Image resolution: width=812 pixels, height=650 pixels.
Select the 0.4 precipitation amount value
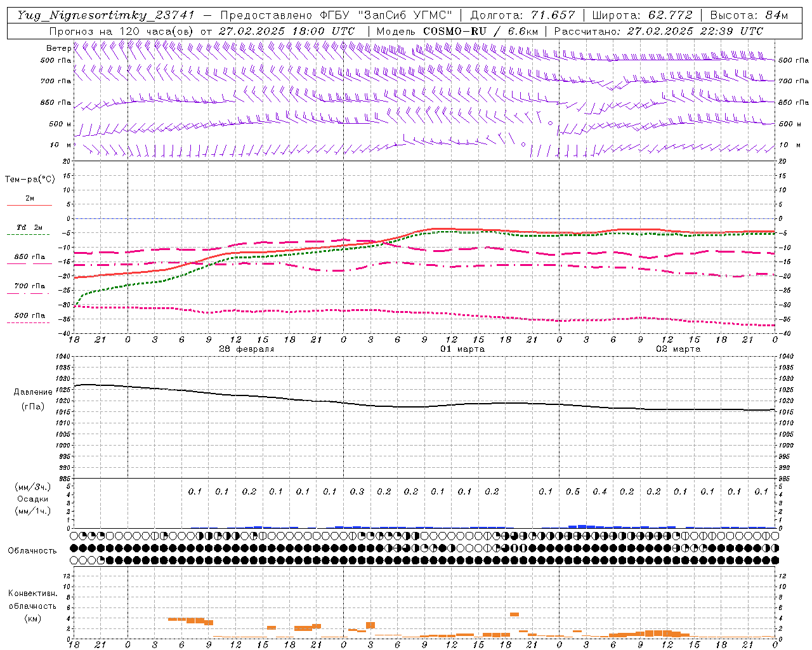click(x=599, y=491)
